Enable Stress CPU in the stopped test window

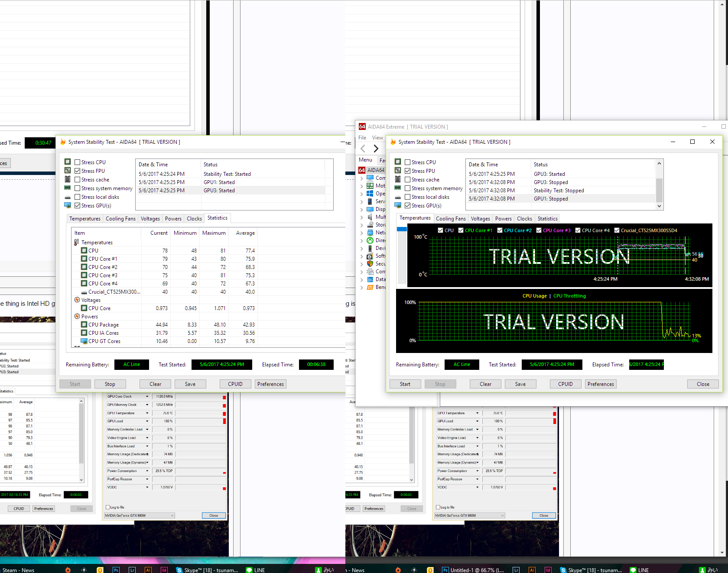click(407, 162)
